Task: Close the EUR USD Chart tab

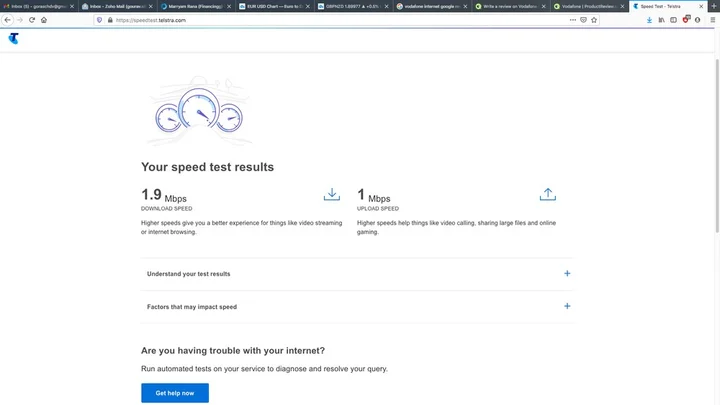Action: (x=308, y=6)
